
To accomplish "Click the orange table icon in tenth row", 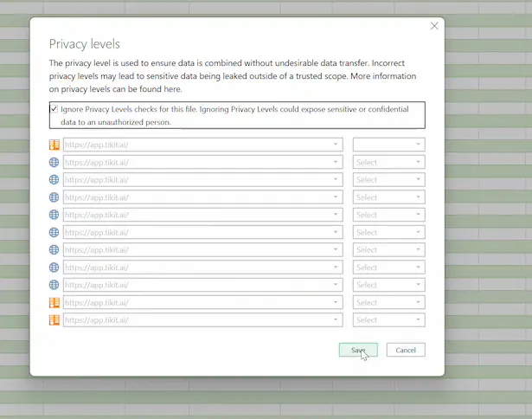I will 54,302.
